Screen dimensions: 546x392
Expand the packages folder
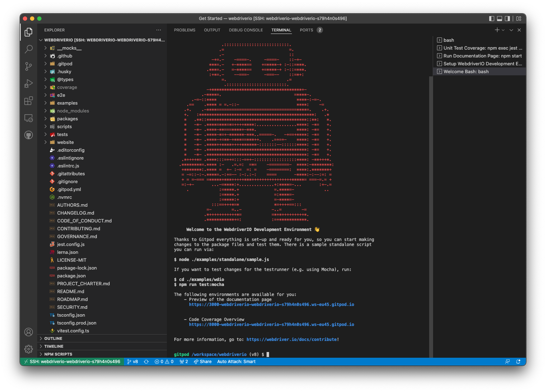pos(102,119)
